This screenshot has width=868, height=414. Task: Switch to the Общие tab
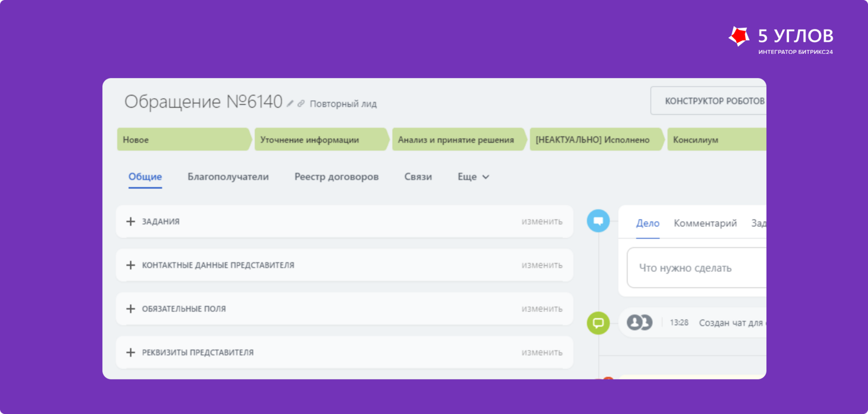(x=145, y=177)
